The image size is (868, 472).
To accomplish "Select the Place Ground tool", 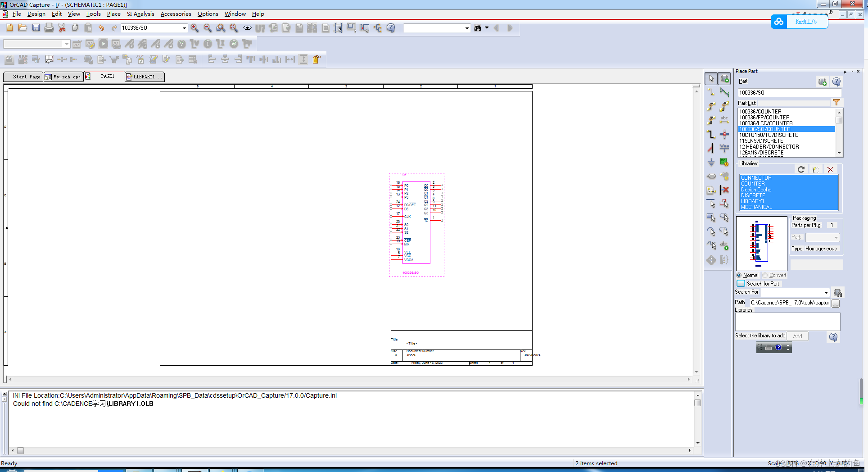I will pyautogui.click(x=711, y=162).
